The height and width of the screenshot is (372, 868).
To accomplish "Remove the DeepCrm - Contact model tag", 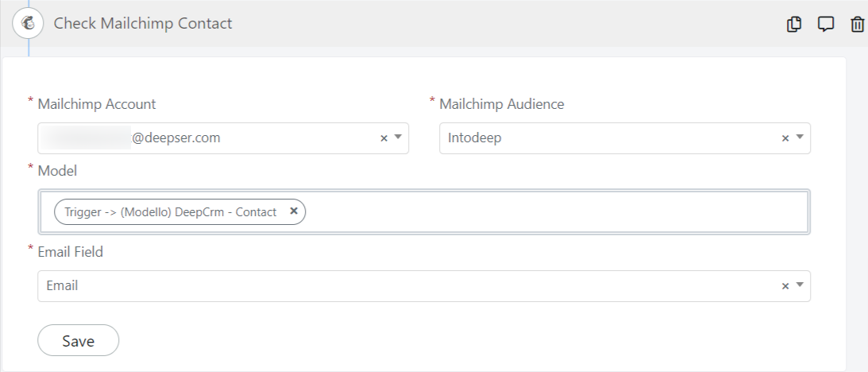I will click(294, 211).
